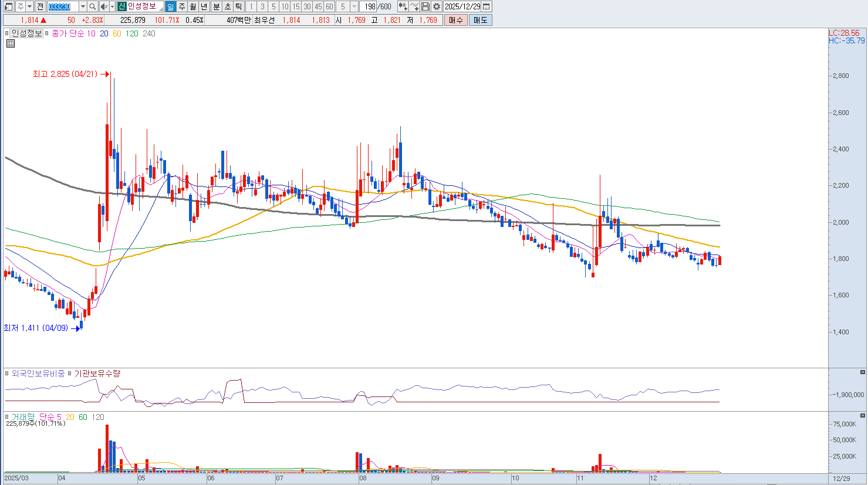Toggle the 거래량 volume indicator marker

pos(7,417)
